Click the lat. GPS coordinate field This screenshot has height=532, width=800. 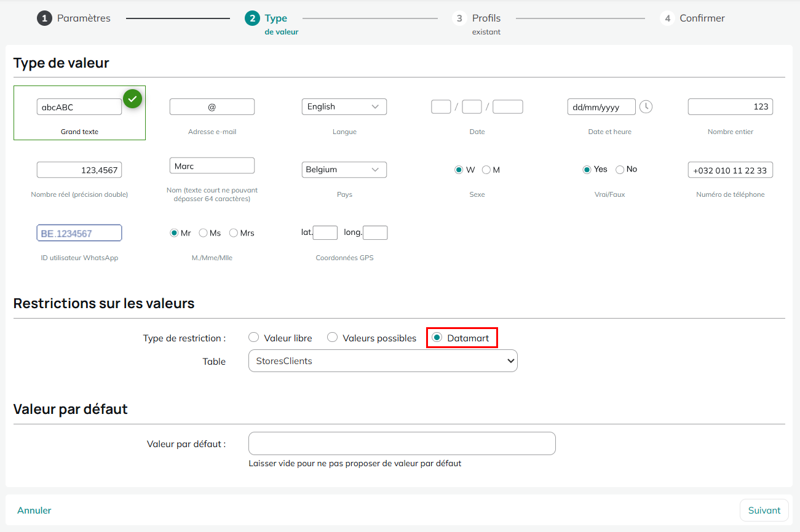(x=325, y=232)
